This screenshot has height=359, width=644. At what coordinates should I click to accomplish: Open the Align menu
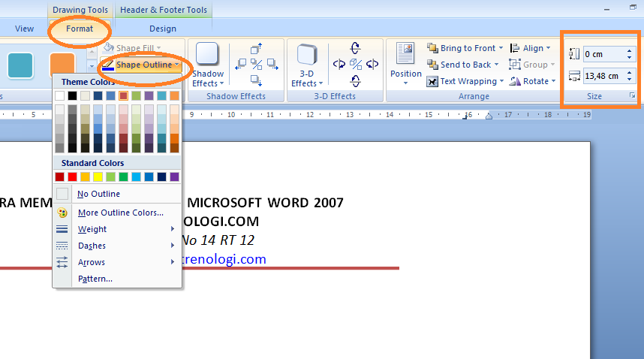530,48
